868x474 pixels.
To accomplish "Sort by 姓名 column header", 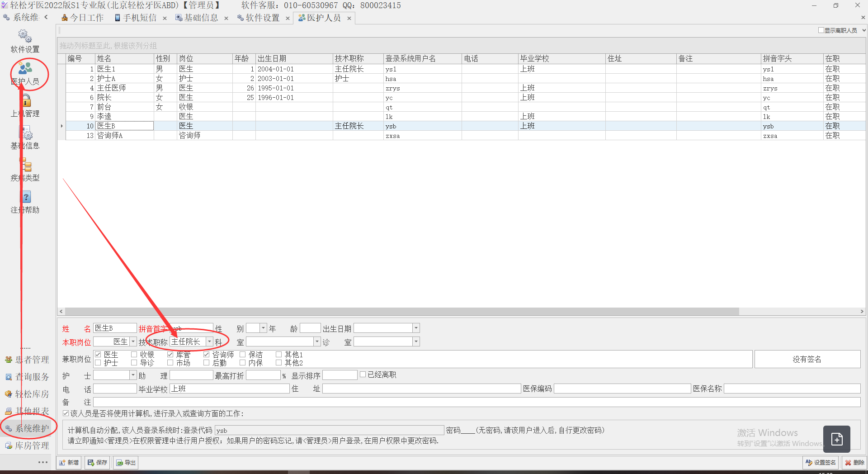I will point(124,58).
